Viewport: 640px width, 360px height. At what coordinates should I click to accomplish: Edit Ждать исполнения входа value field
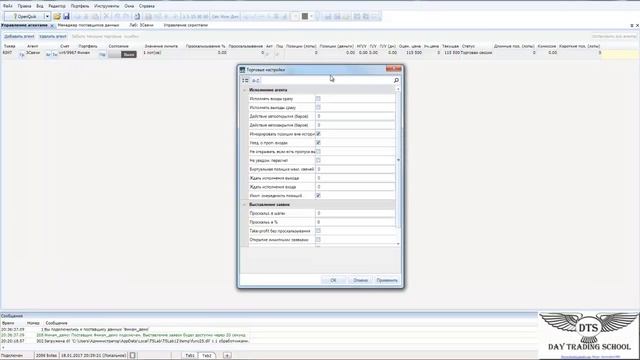point(355,187)
